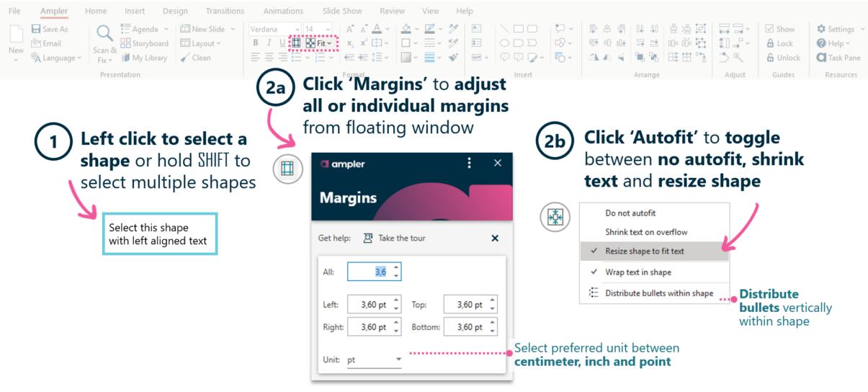This screenshot has width=868, height=392.
Task: Click the shape fill color bucket
Action: tap(406, 29)
